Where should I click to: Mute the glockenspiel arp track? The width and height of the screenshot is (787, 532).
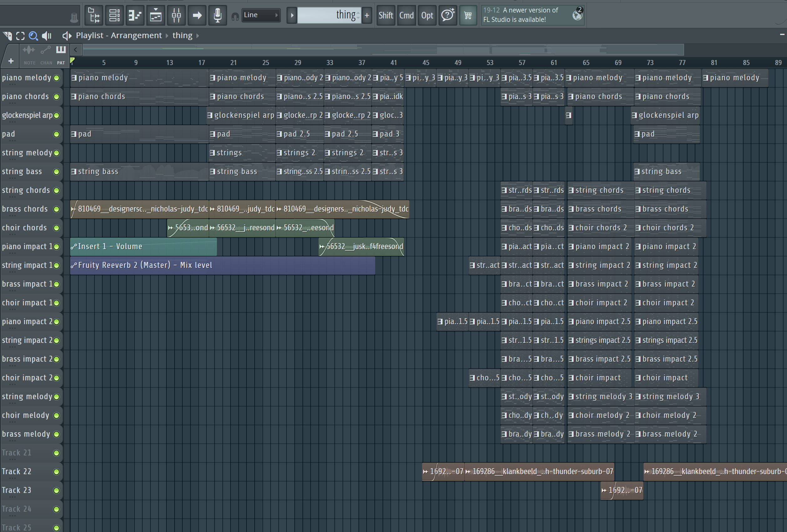tap(57, 115)
